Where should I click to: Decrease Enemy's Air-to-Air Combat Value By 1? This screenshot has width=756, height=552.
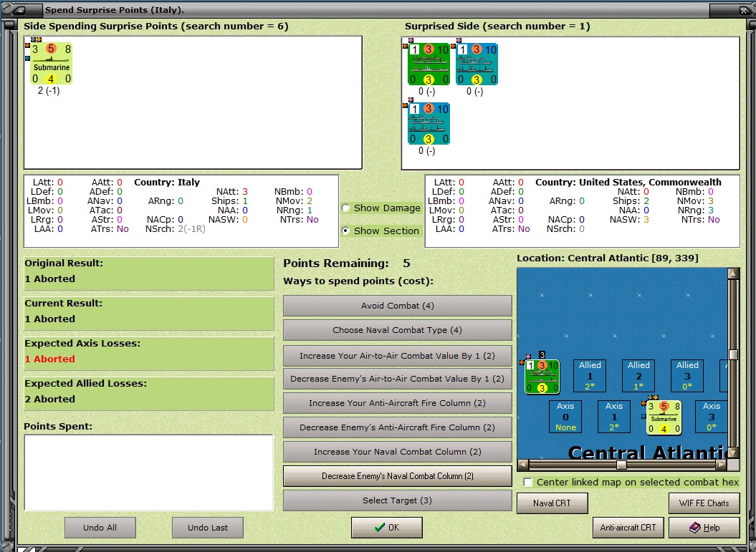(397, 379)
